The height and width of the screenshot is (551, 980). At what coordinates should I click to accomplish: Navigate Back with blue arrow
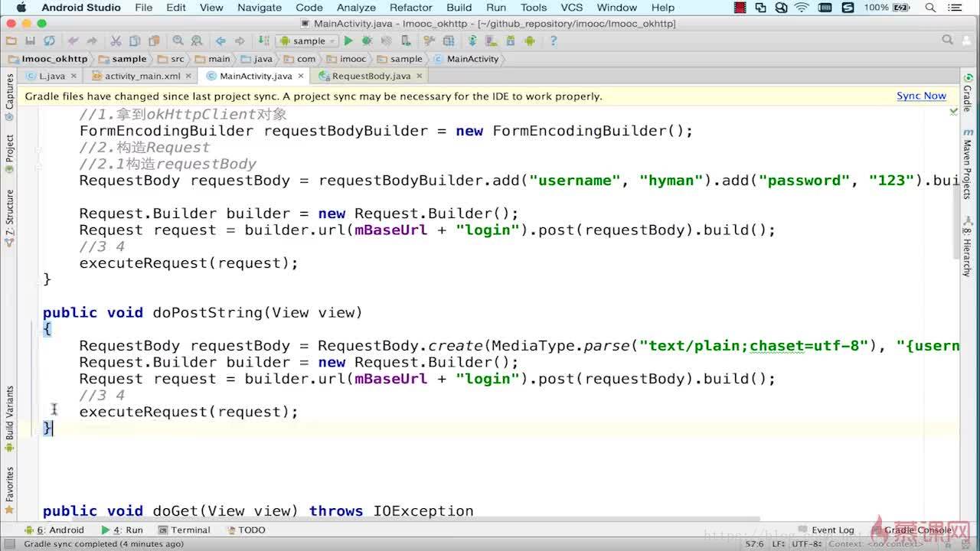pos(220,41)
